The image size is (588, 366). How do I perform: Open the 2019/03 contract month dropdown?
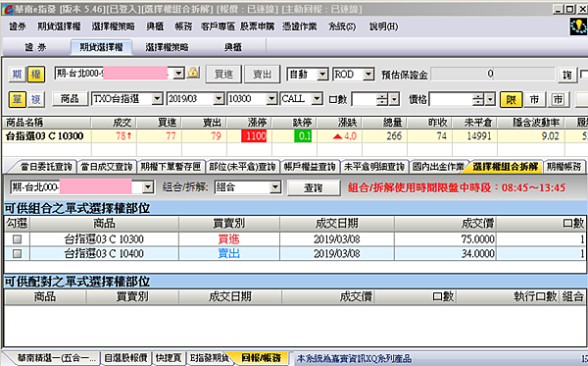pyautogui.click(x=219, y=99)
